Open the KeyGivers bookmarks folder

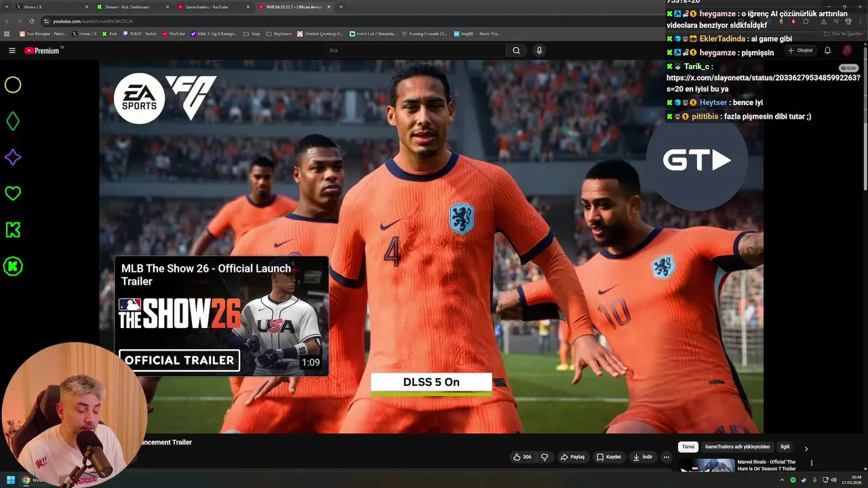click(279, 33)
